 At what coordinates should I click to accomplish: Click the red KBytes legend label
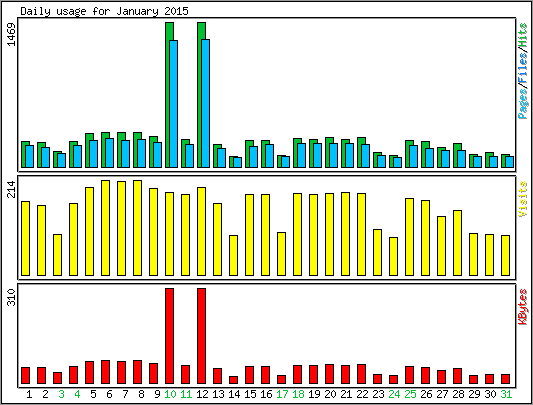tap(523, 306)
